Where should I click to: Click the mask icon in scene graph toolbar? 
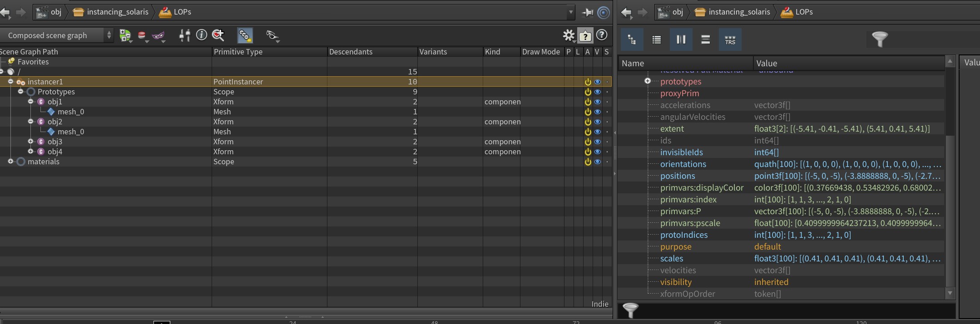pyautogui.click(x=158, y=35)
